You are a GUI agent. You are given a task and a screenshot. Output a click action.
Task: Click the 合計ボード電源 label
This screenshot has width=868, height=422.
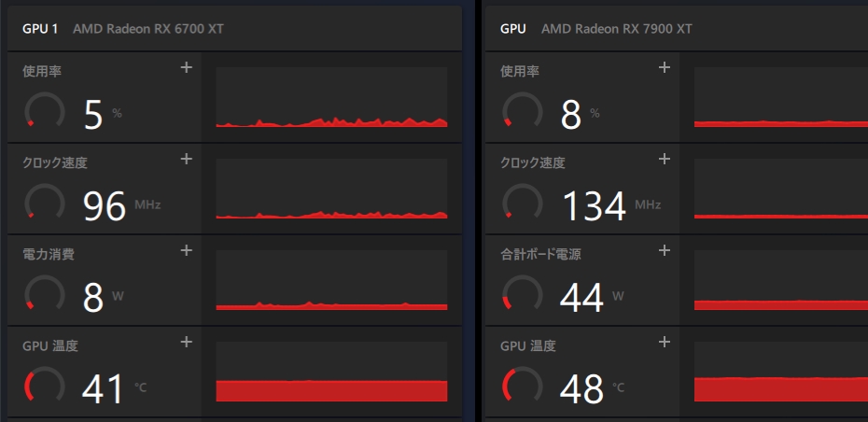tap(540, 254)
